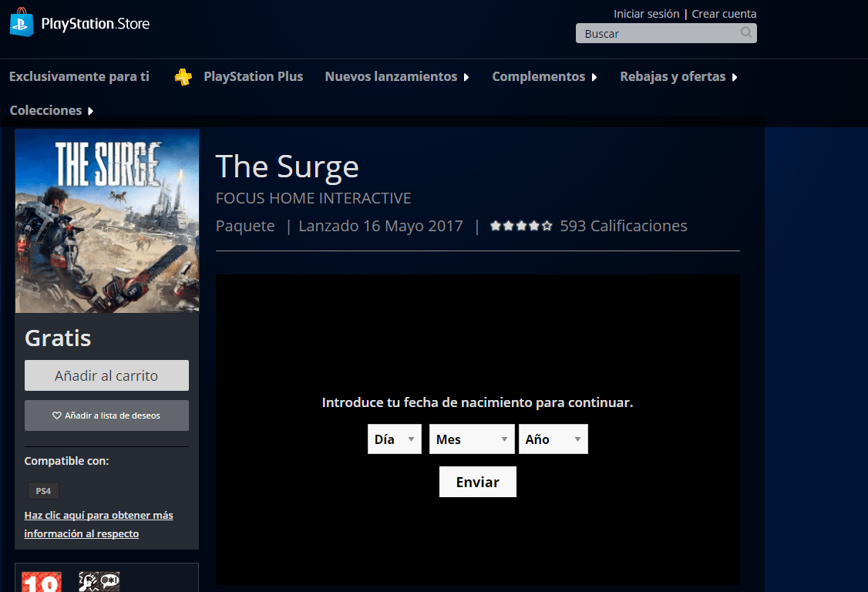Viewport: 868px width, 592px height.
Task: Expand the Colecciones arrow
Action: coord(90,111)
